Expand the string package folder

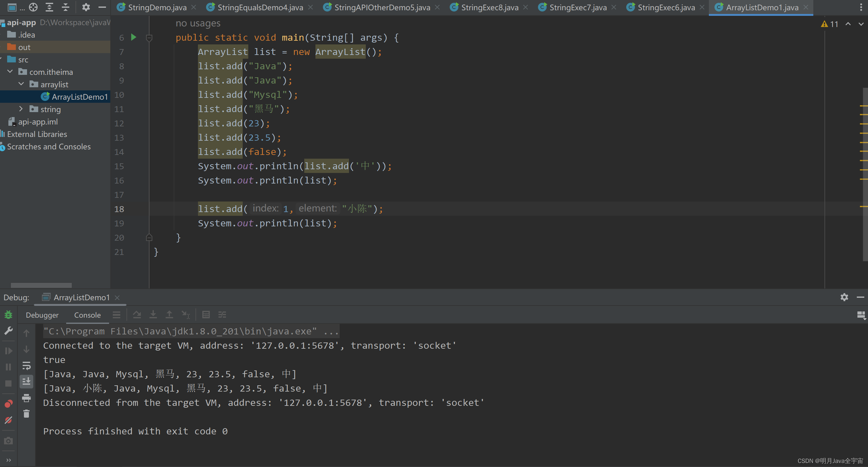coord(21,109)
